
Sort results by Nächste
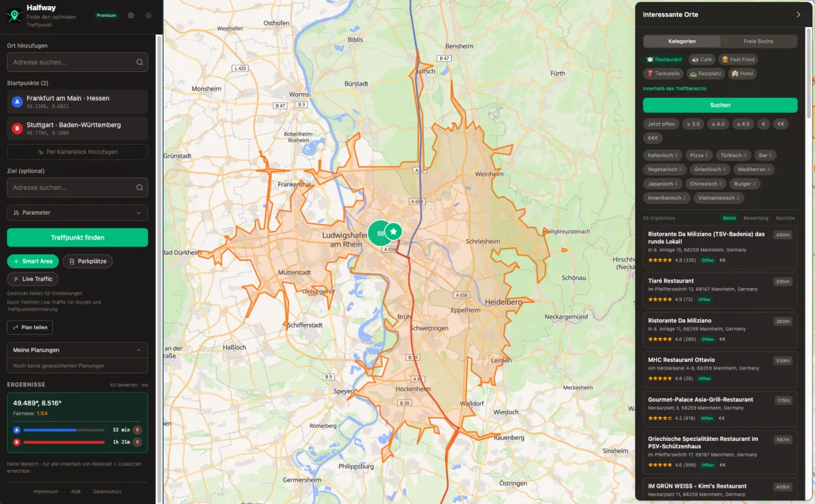point(784,218)
